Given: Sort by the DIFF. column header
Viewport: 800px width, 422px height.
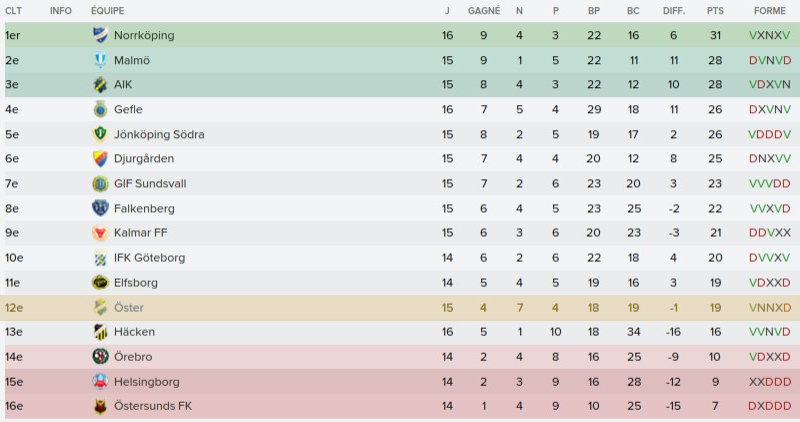Looking at the screenshot, I should coord(673,10).
